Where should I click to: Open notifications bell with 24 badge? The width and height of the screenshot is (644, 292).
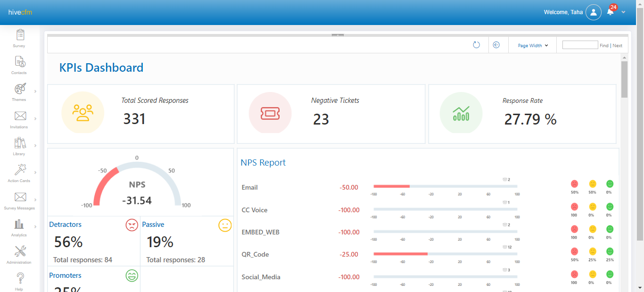pos(611,11)
